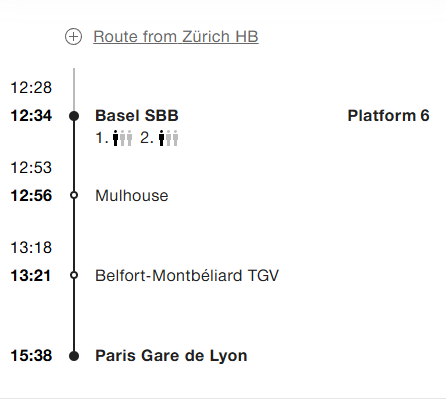Click the Paris Gare de Lyon end marker
Image resolution: width=446 pixels, height=399 pixels.
pyautogui.click(x=74, y=356)
